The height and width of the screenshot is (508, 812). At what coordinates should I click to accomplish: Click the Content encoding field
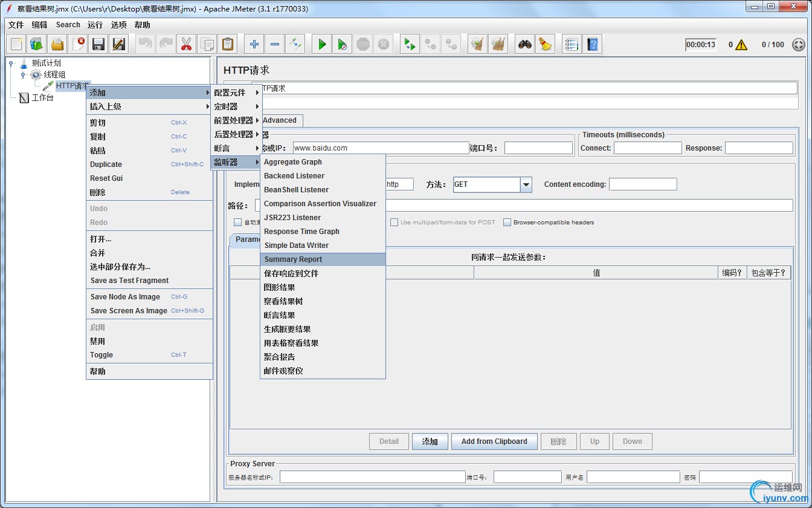pyautogui.click(x=643, y=184)
